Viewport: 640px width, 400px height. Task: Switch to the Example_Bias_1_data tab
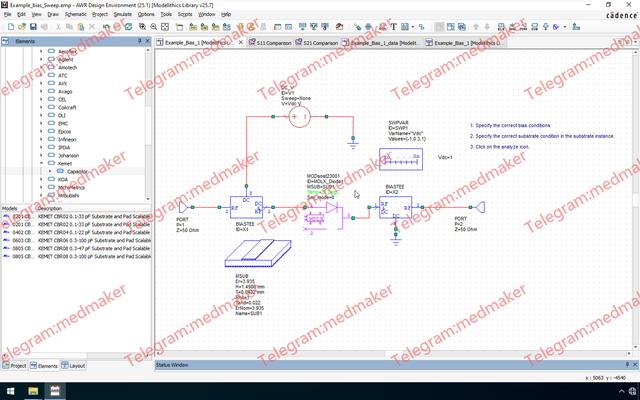click(x=382, y=42)
